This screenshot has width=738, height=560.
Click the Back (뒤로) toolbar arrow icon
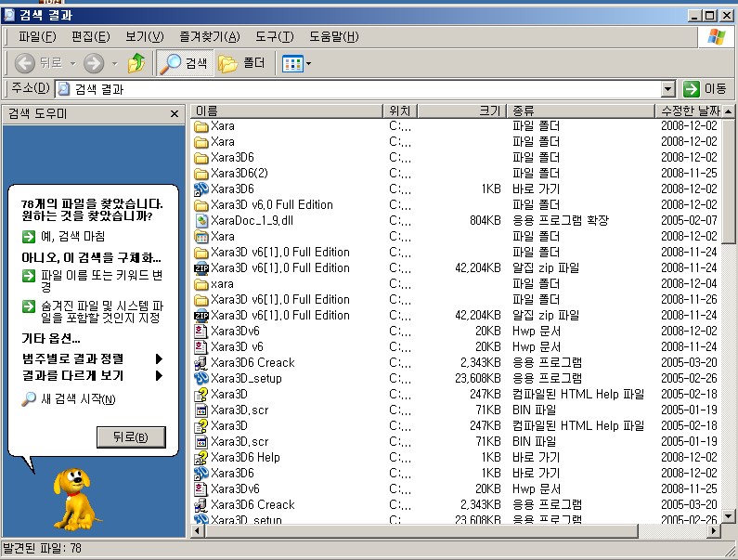24,63
